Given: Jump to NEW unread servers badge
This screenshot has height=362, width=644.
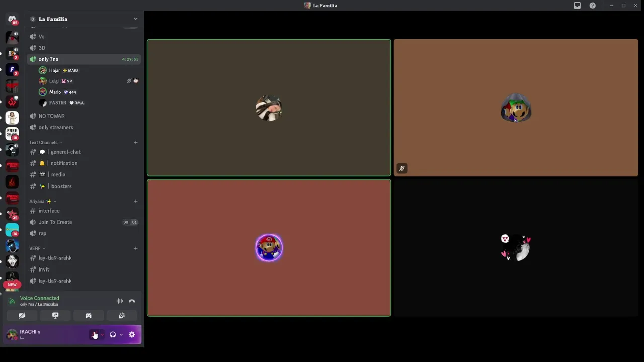Looking at the screenshot, I should click(x=12, y=285).
